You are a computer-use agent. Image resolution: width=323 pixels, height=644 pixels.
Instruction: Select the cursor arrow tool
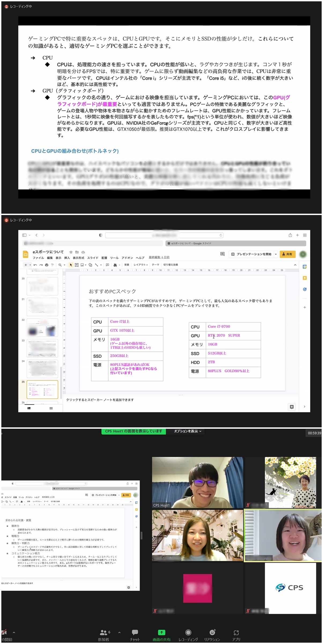click(x=71, y=265)
